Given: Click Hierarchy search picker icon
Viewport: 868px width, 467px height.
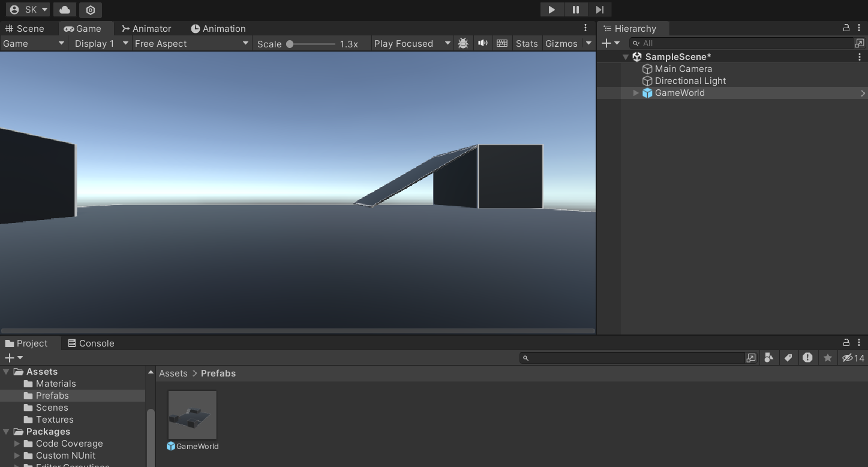Looking at the screenshot, I should (x=860, y=43).
